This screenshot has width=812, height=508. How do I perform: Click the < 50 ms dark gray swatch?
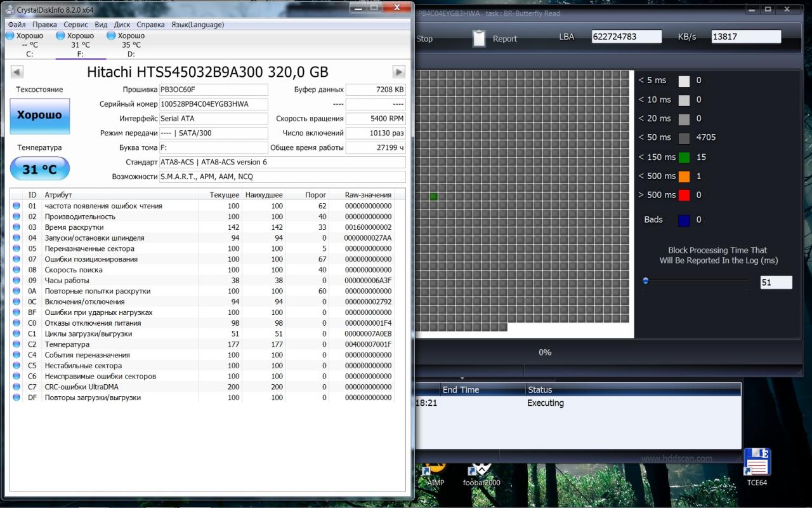pos(684,138)
